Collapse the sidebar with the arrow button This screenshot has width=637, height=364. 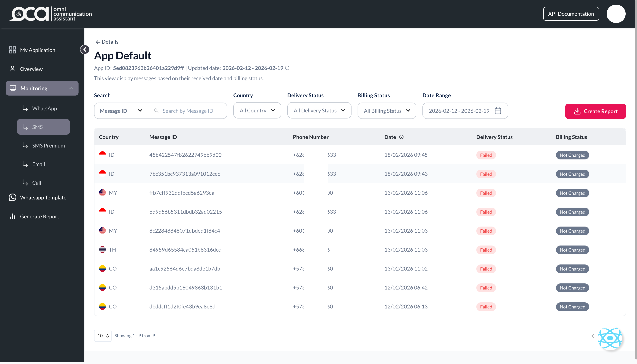[x=85, y=49]
